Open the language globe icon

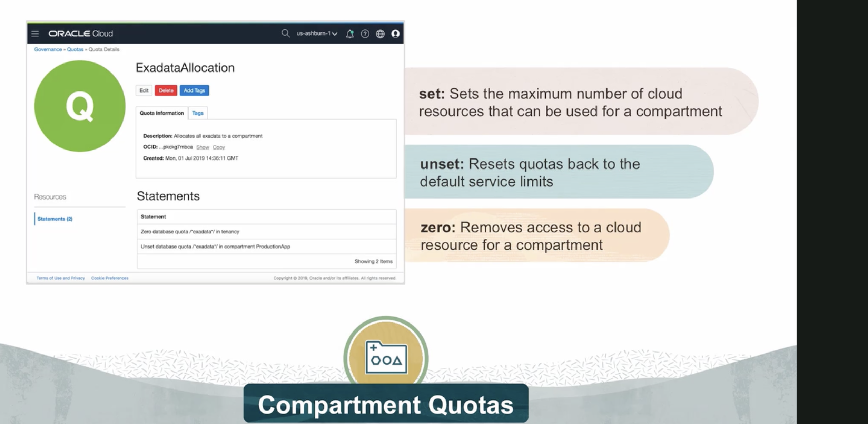coord(380,33)
